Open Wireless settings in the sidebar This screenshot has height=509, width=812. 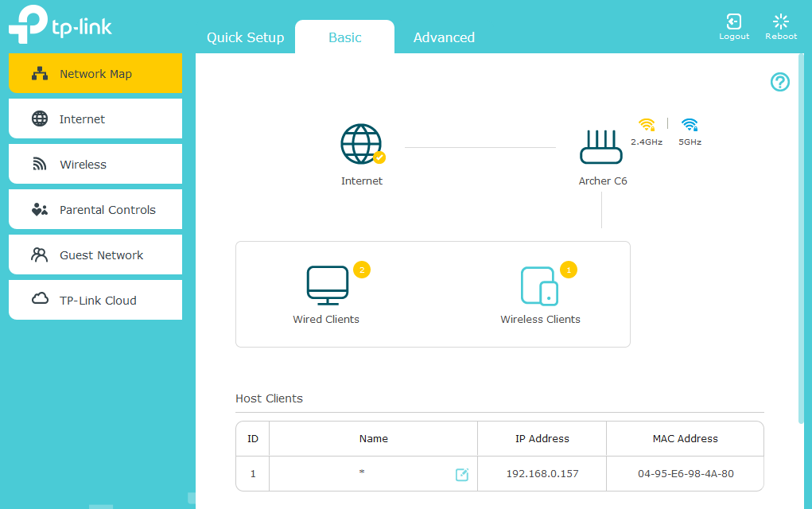coord(95,164)
